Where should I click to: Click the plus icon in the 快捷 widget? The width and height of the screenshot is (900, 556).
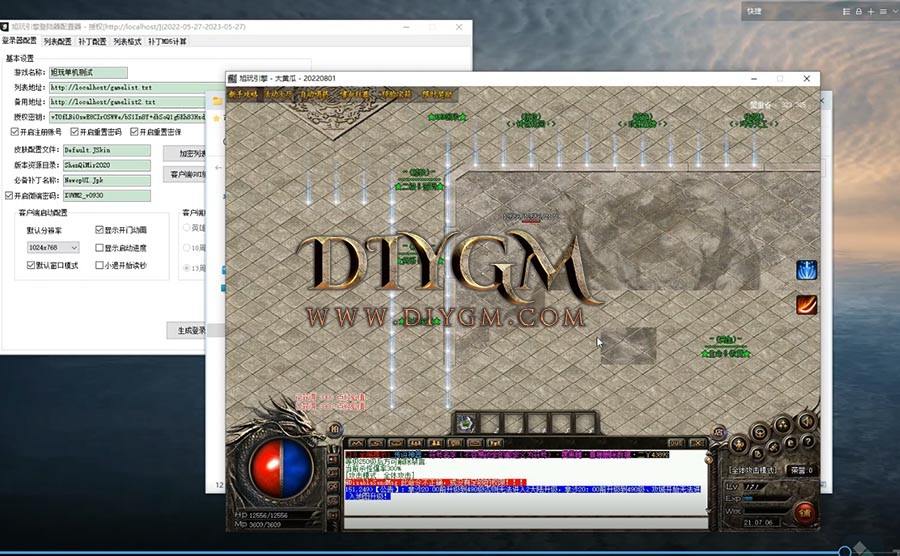tap(871, 11)
